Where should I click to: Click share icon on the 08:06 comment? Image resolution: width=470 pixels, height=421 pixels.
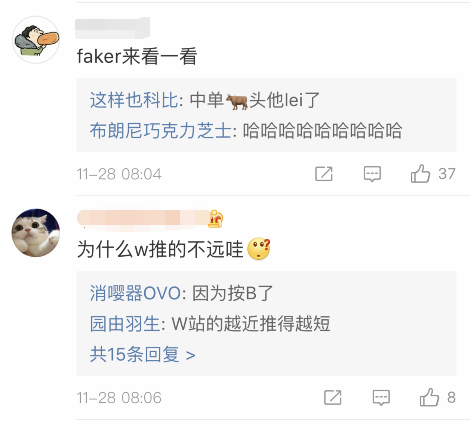tap(333, 397)
